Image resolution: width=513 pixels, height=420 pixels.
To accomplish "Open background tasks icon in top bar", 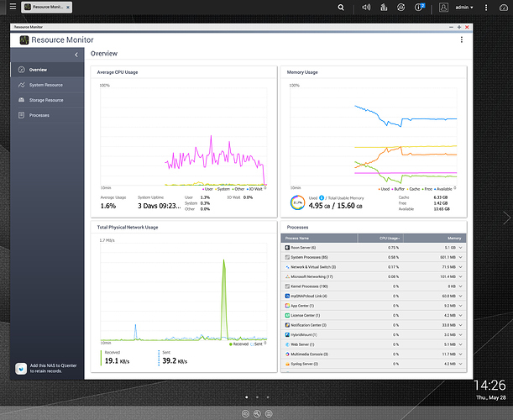I will (x=384, y=8).
